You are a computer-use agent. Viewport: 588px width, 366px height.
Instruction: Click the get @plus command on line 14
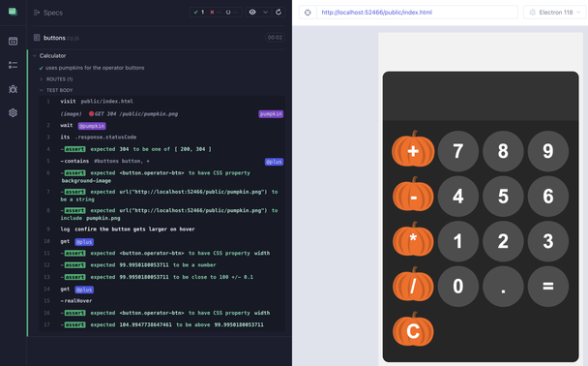(x=162, y=290)
